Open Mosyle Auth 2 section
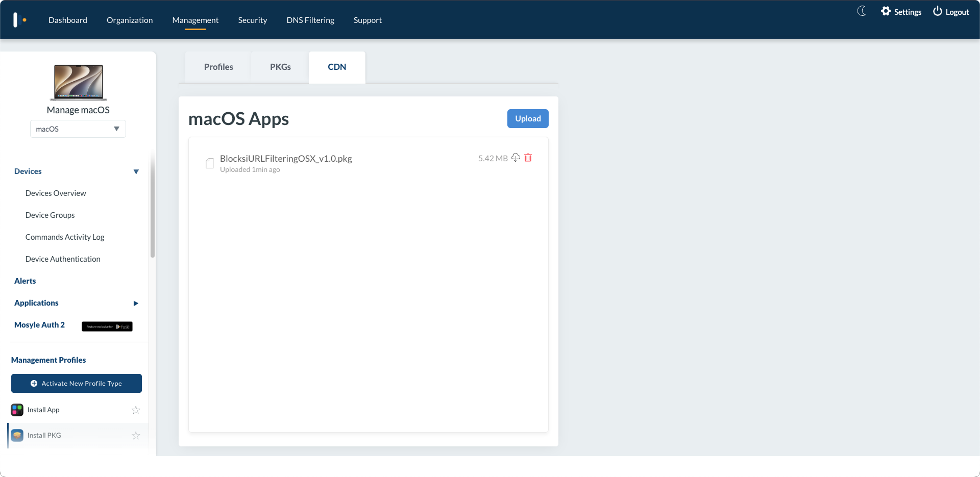 tap(39, 325)
